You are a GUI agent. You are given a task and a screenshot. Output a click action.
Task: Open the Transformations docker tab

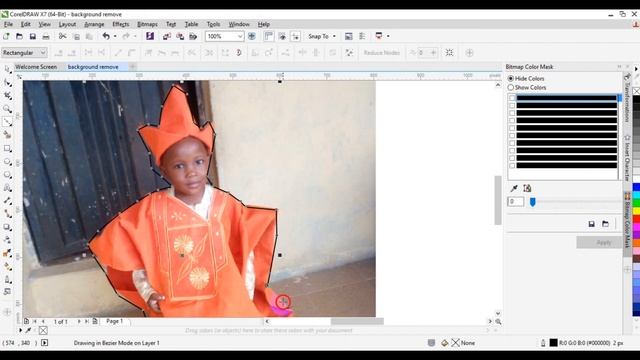pyautogui.click(x=627, y=98)
